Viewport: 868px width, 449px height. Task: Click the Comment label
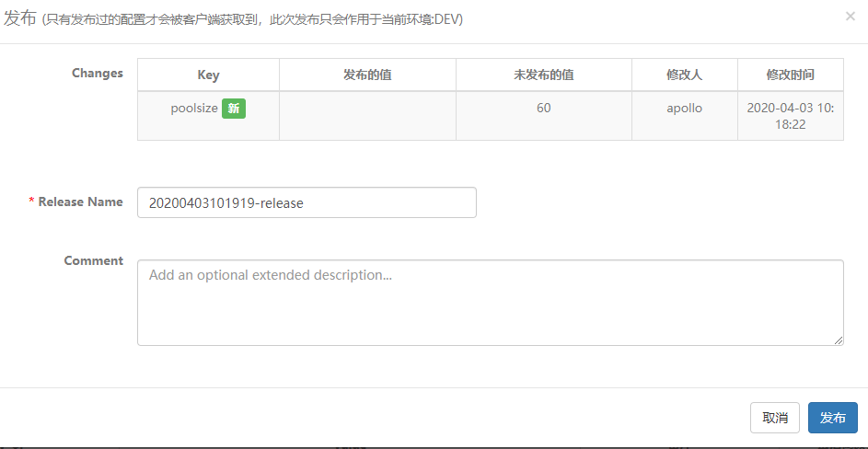tap(94, 260)
